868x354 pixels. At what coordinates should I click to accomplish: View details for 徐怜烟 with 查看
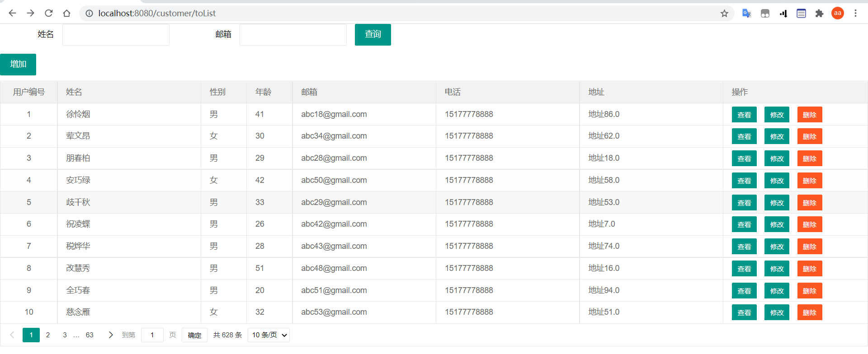pos(744,115)
